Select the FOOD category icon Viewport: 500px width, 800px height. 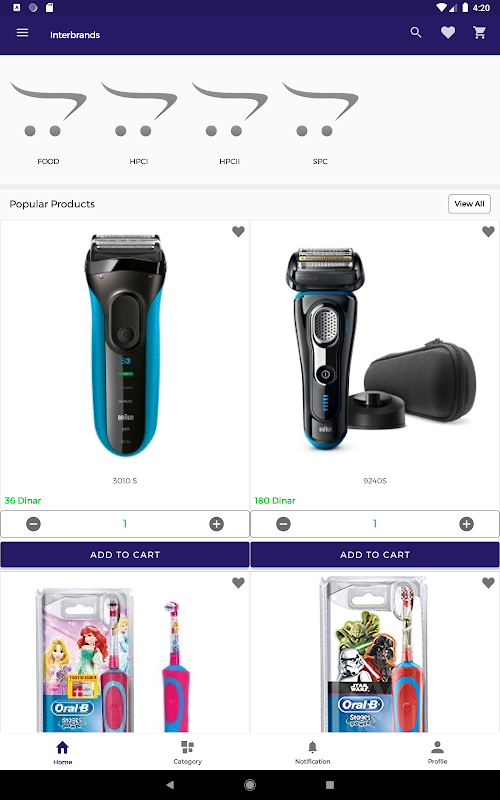(x=48, y=110)
